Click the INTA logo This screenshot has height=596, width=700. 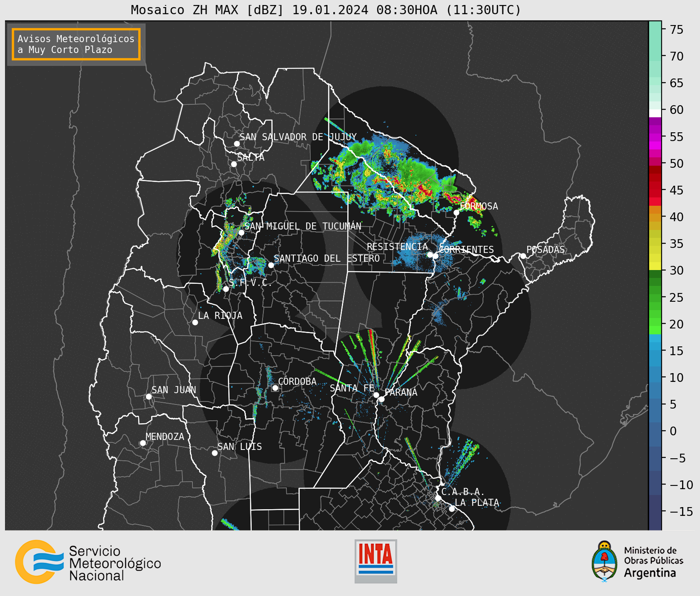coord(376,561)
